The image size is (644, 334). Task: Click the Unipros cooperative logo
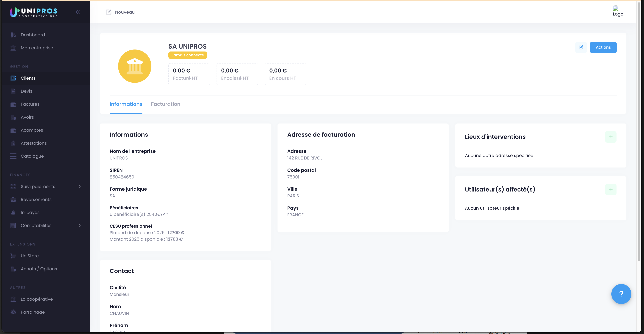coord(33,12)
